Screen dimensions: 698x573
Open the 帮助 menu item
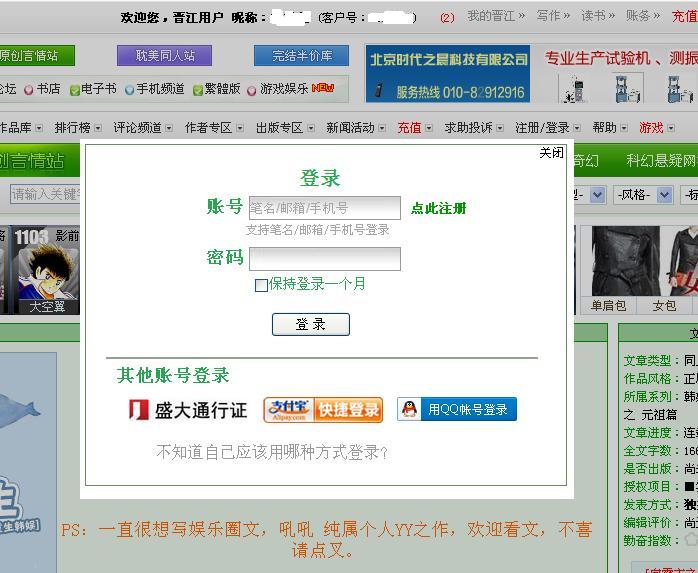point(604,128)
